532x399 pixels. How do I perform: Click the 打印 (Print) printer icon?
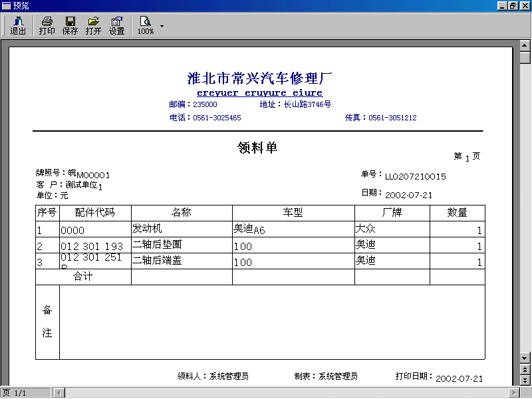coord(47,26)
